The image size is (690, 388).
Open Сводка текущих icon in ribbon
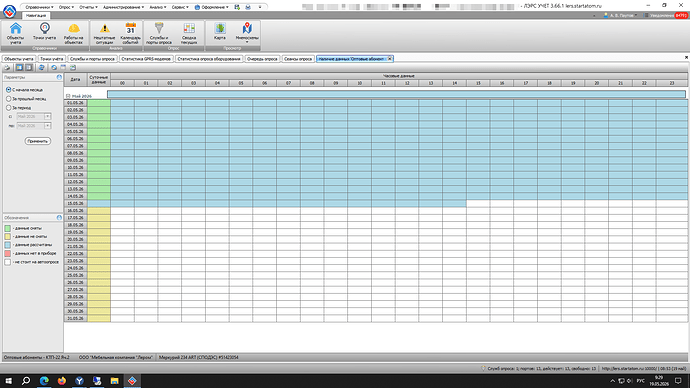(x=189, y=33)
